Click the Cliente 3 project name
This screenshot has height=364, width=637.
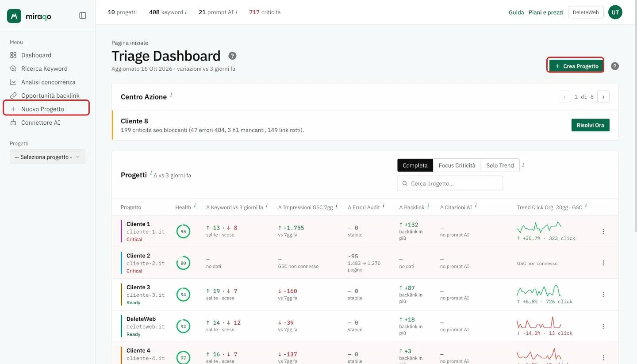[x=138, y=287]
